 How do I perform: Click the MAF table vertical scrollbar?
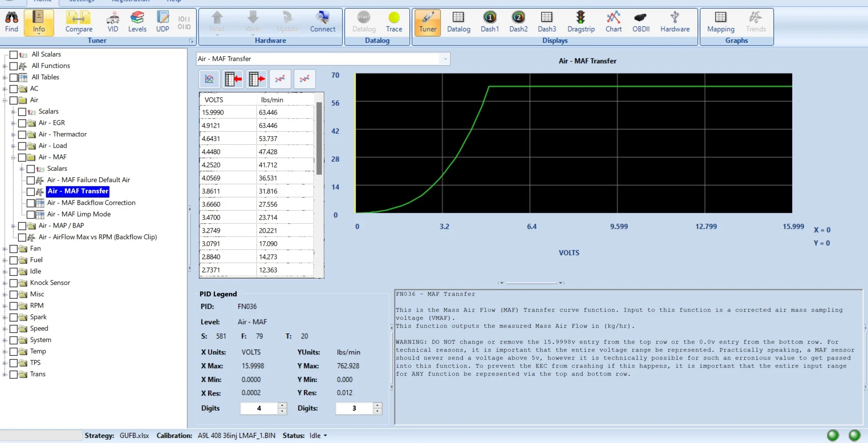click(x=319, y=185)
